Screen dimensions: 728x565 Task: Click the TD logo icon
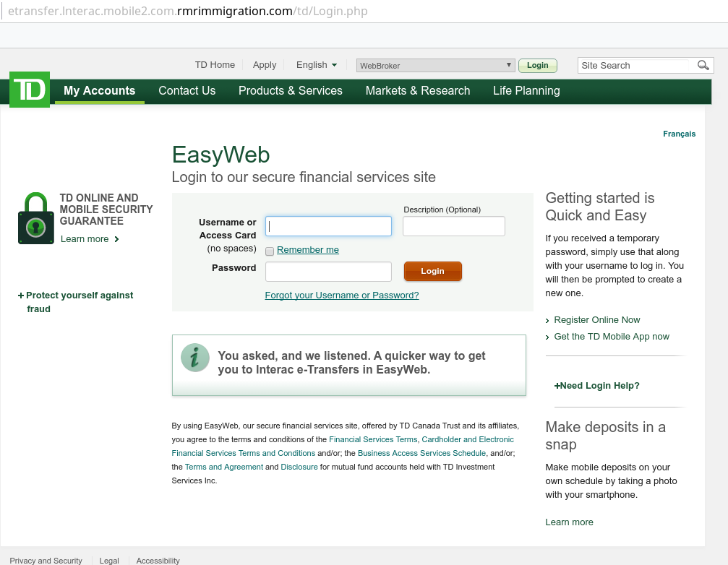point(30,90)
